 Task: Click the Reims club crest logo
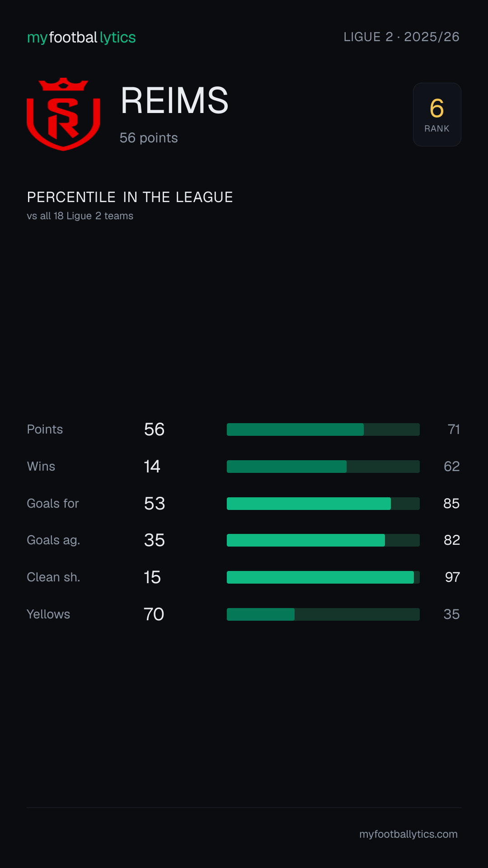point(63,114)
